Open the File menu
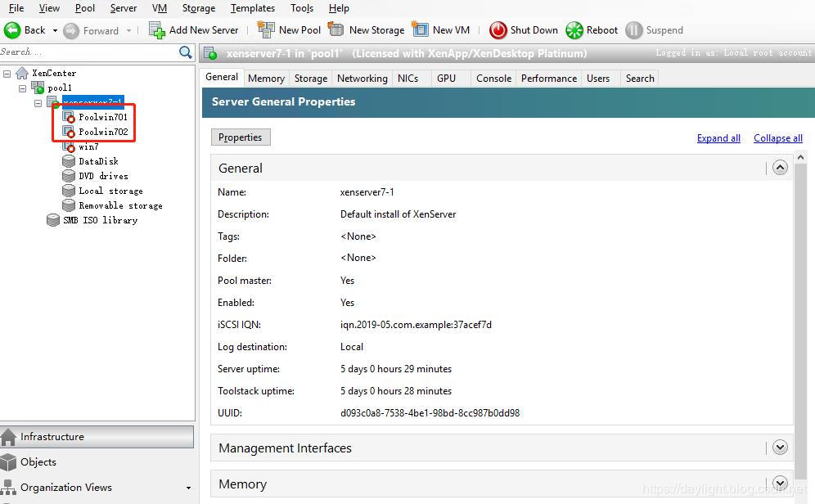 pos(16,8)
